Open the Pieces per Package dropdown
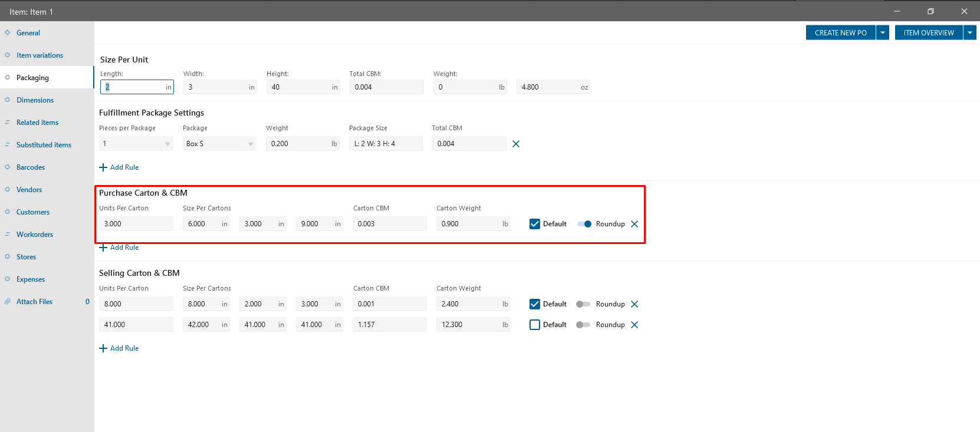Screen dimensions: 980x432 click(136, 144)
